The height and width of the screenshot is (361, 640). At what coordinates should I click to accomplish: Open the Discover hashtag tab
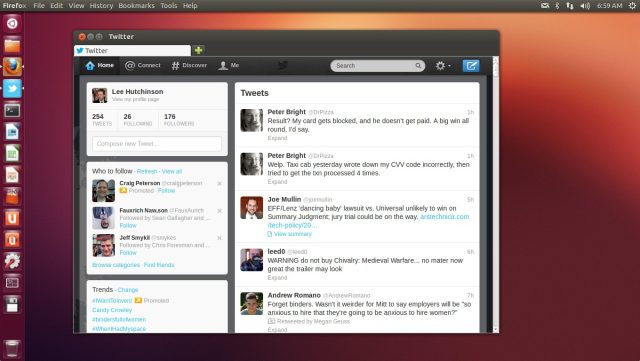point(189,65)
